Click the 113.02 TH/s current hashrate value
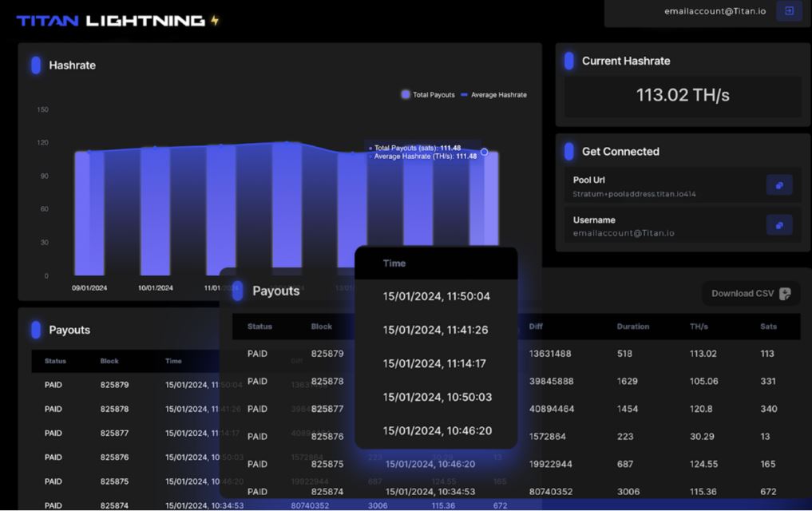Image resolution: width=812 pixels, height=511 pixels. [683, 95]
